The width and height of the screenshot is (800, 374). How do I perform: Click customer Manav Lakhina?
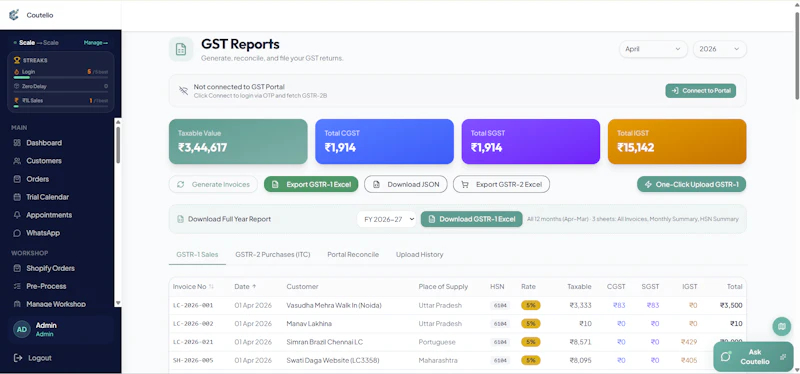pos(309,324)
